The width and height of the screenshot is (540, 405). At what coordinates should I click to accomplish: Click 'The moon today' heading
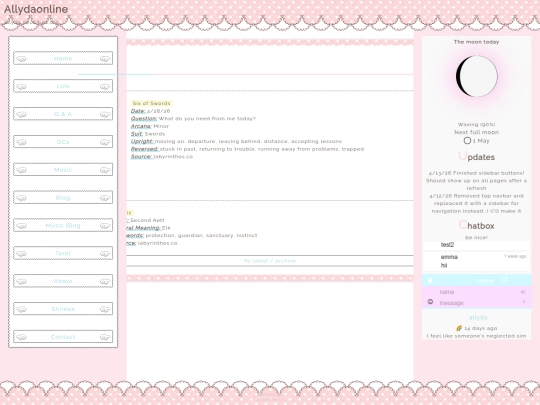[477, 42]
